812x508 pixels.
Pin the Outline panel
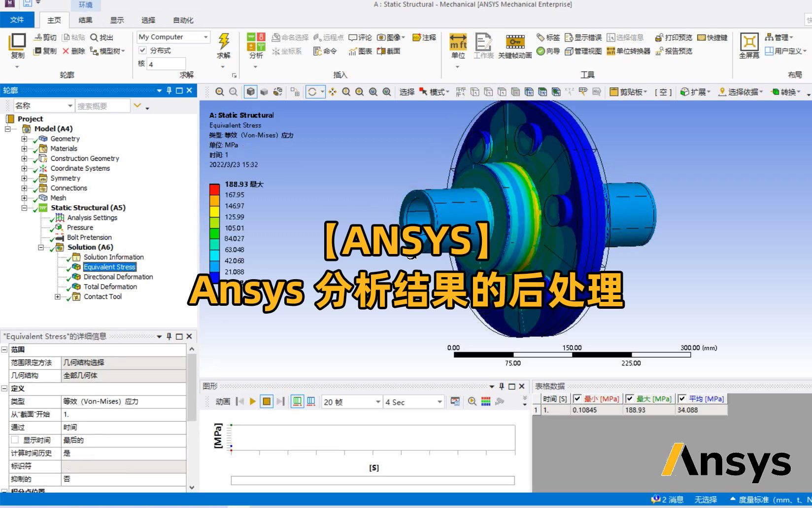pyautogui.click(x=169, y=90)
